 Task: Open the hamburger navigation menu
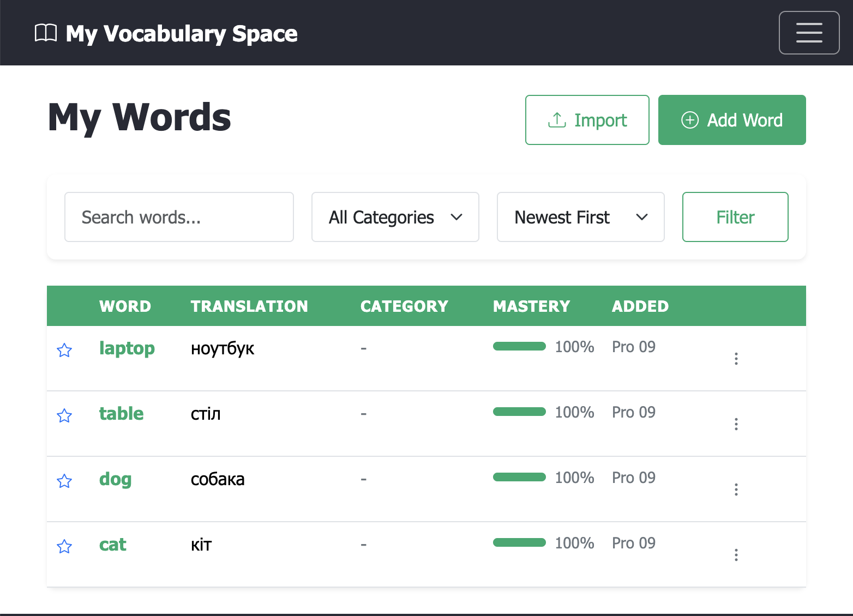[x=809, y=33]
